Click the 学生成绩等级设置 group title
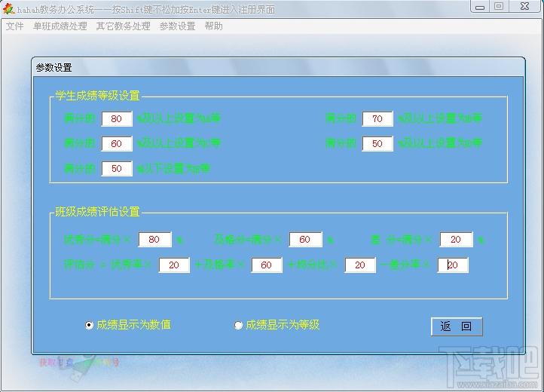The height and width of the screenshot is (392, 544). (97, 96)
